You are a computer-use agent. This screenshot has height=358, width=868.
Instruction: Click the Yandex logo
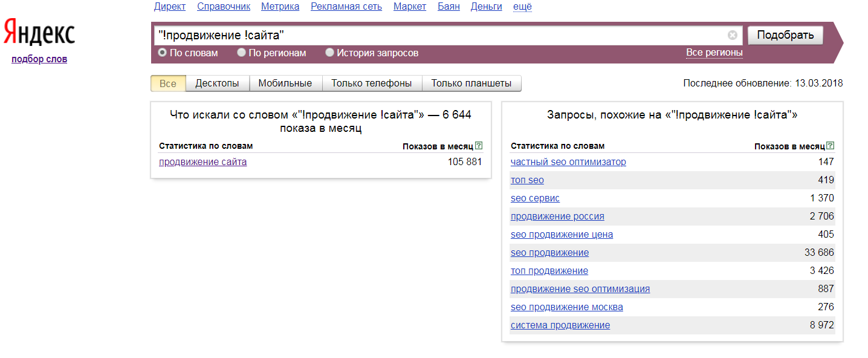(x=39, y=32)
